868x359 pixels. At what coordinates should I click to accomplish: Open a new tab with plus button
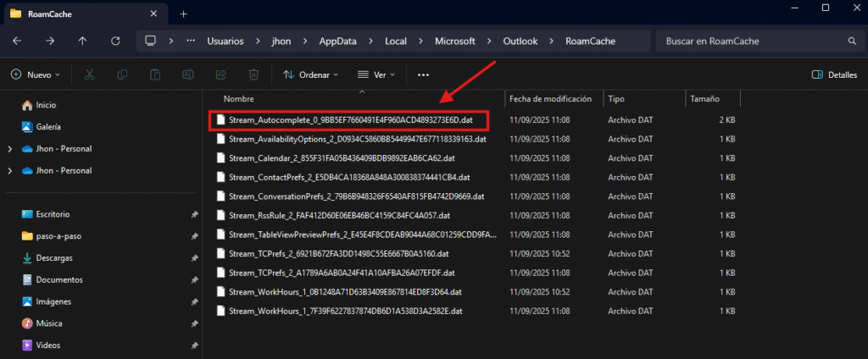(183, 14)
